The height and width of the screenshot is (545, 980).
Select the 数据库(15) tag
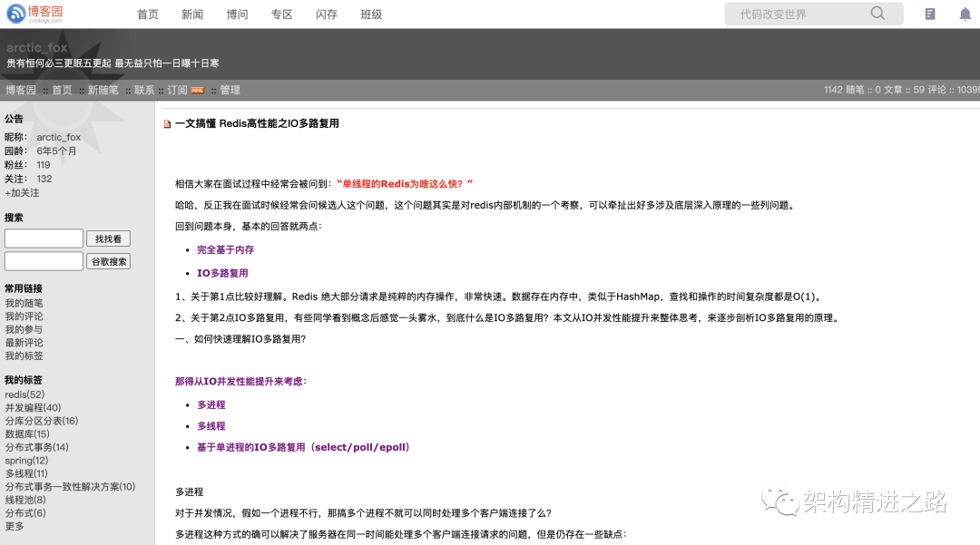click(x=27, y=433)
